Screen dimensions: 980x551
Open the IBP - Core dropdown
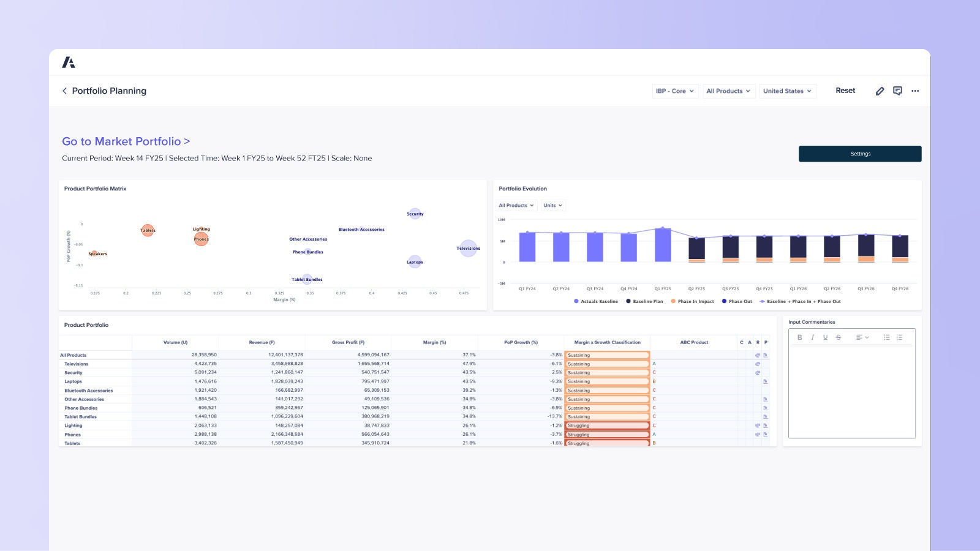tap(676, 91)
